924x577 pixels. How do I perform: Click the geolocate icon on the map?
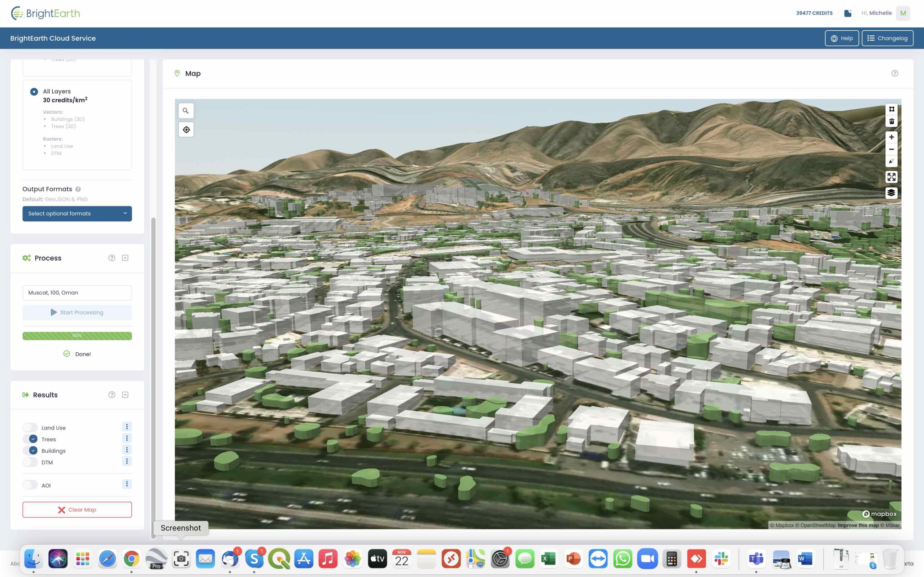click(186, 129)
